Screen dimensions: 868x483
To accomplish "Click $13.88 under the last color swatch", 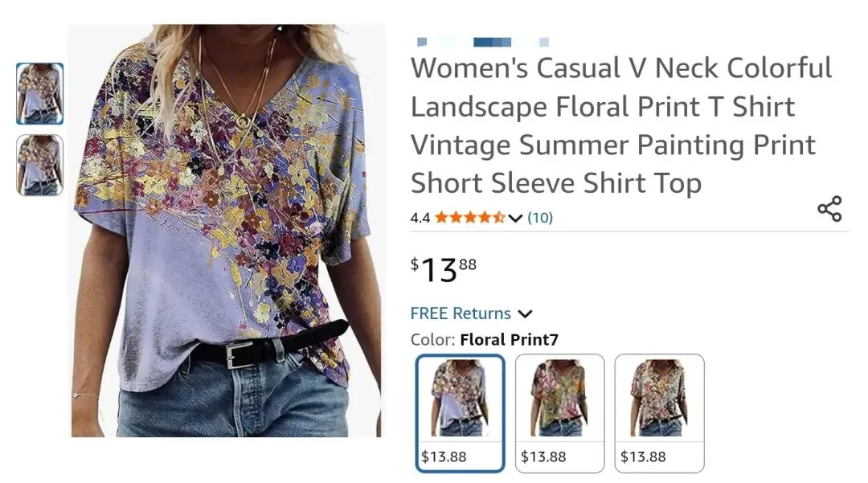I will 643,456.
